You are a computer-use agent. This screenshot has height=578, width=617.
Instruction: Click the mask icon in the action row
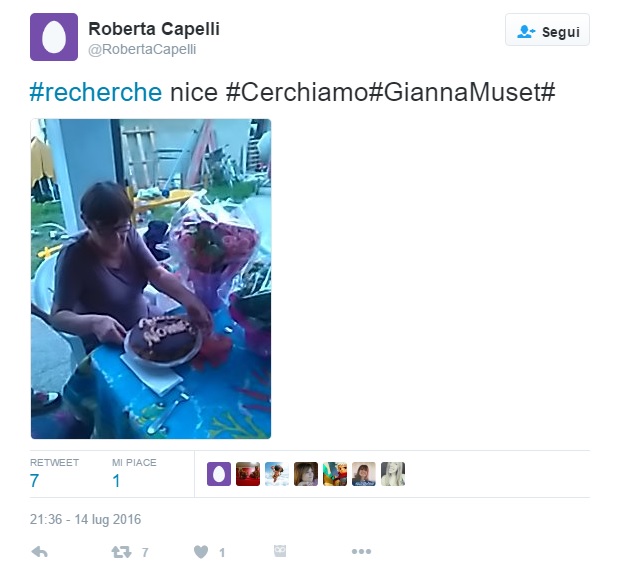pos(280,551)
